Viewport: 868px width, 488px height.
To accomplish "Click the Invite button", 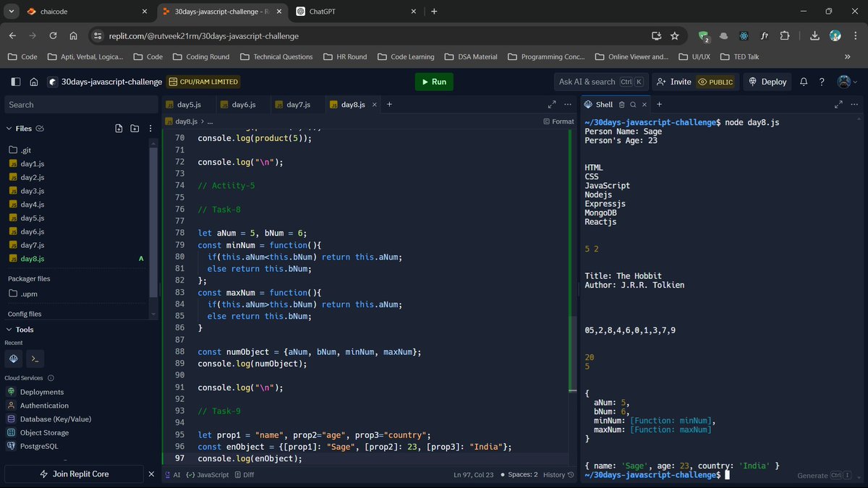I will click(673, 82).
